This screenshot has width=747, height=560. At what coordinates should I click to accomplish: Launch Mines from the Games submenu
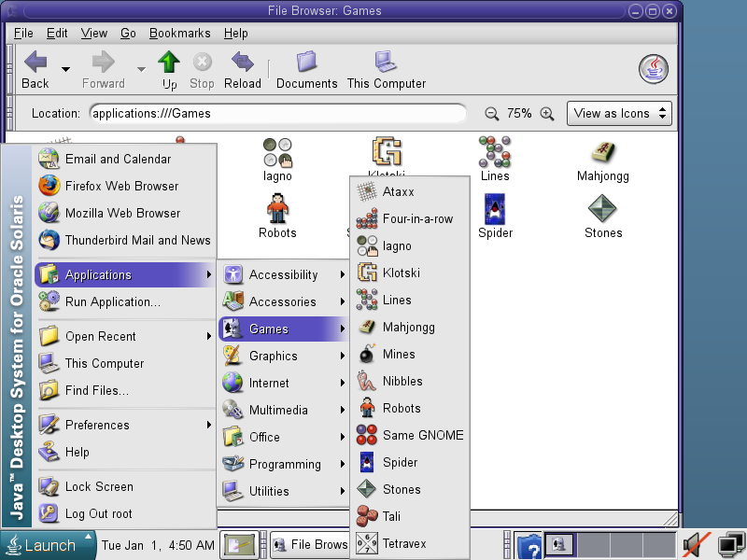[x=409, y=354]
